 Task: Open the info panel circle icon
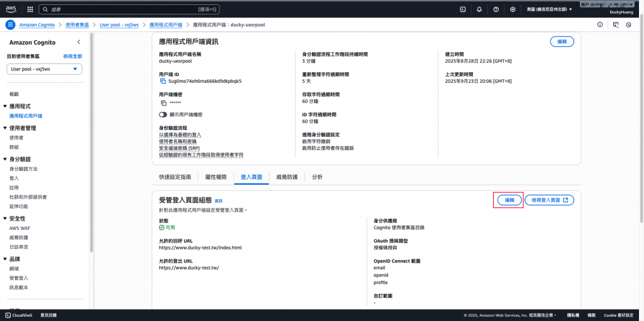[x=600, y=24]
